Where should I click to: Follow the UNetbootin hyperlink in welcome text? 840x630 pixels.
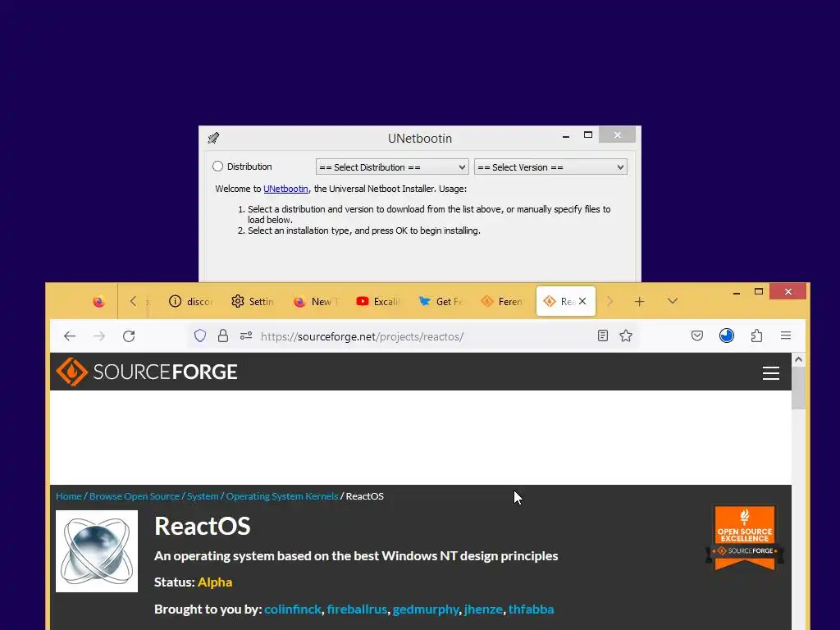click(285, 189)
